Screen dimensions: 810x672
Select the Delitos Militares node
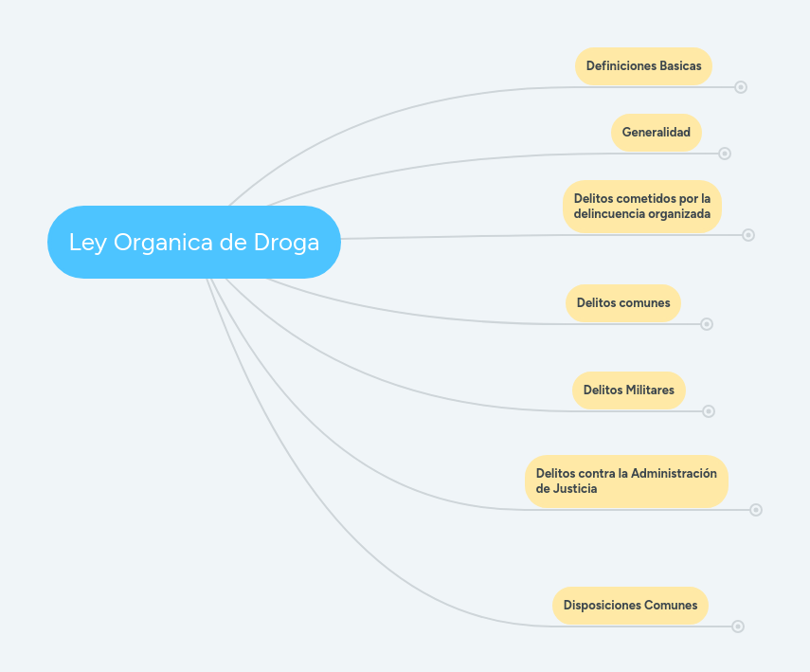[x=628, y=390]
